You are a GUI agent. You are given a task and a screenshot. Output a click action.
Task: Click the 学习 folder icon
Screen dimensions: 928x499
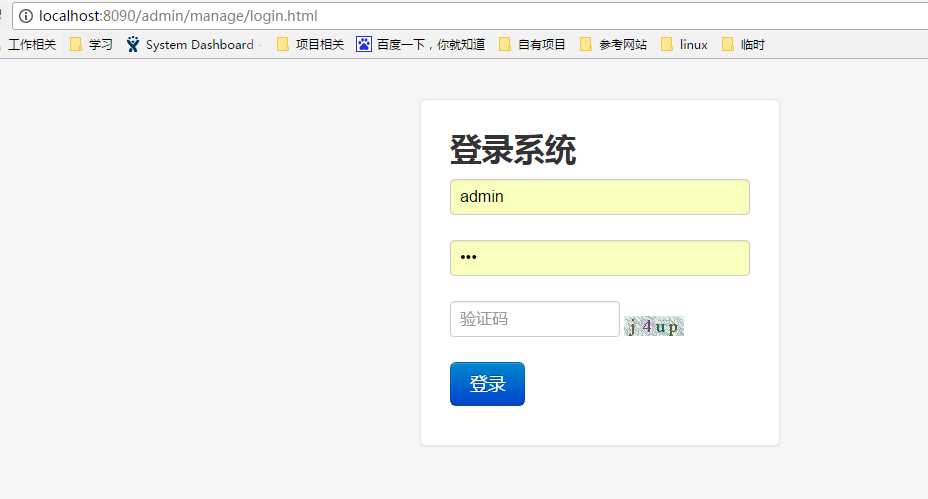coord(75,44)
